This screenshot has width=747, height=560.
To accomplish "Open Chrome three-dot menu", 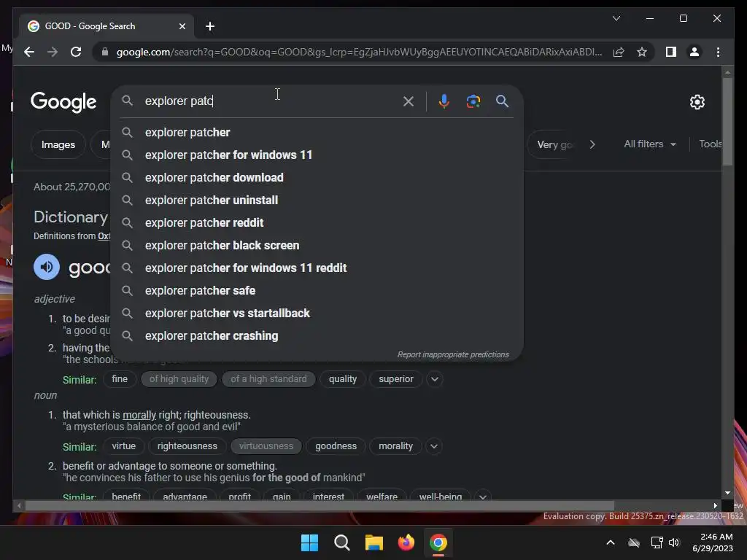I will tap(718, 52).
